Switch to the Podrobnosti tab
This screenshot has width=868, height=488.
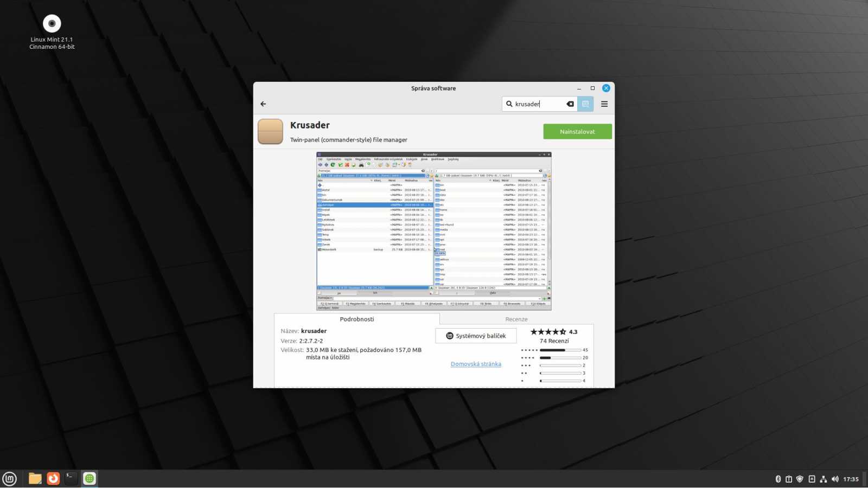coord(357,319)
